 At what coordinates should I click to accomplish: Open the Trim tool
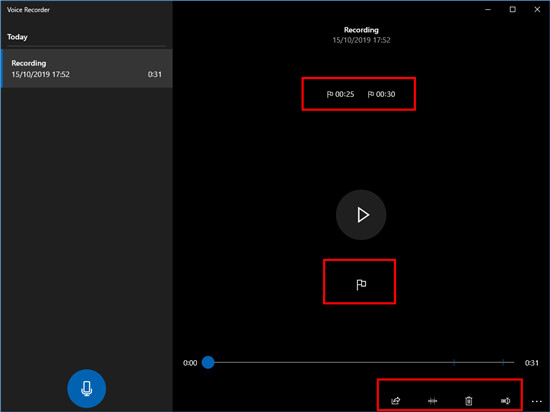(x=432, y=400)
